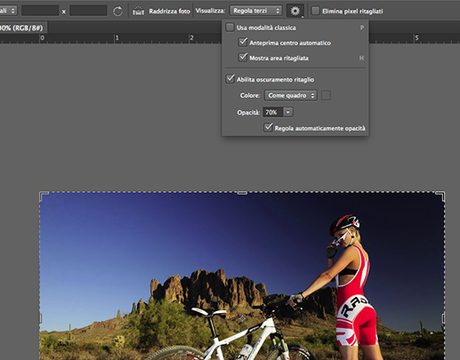The width and height of the screenshot is (460, 360).
Task: Click the right edge crop handle
Action: [444, 318]
